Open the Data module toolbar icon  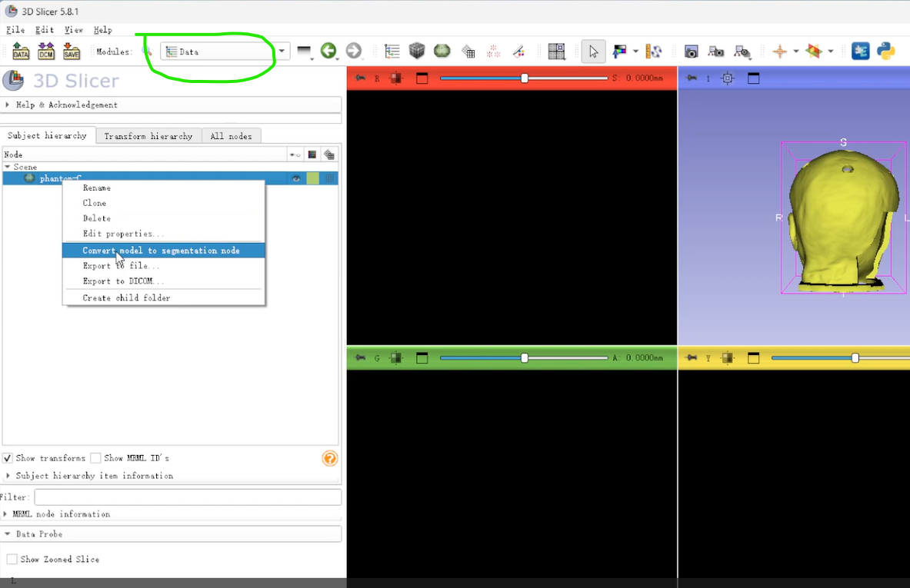click(392, 51)
